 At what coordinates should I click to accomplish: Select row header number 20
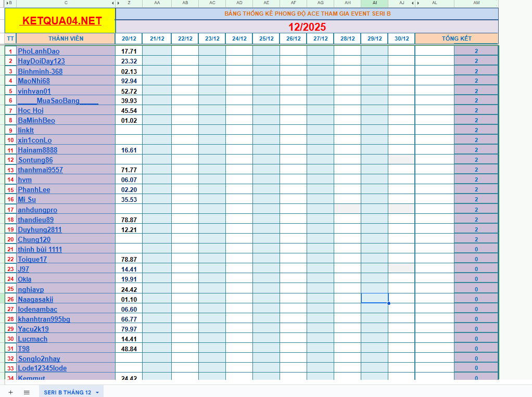[9, 239]
